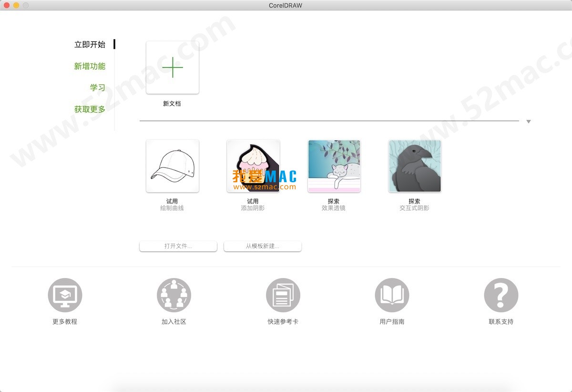Click the 用户指南 label text
Viewport: 572px width, 392px height.
tap(392, 321)
